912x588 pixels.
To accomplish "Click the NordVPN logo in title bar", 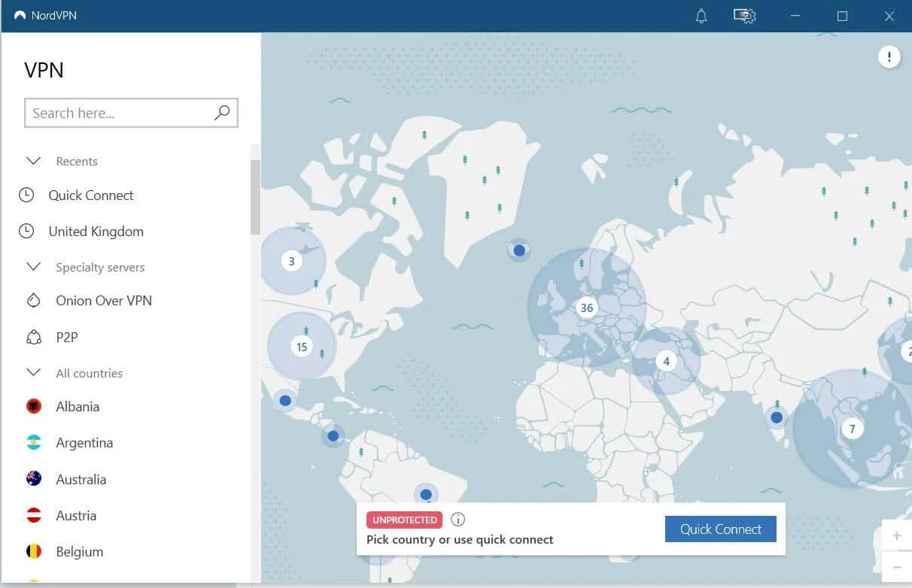I will [x=20, y=16].
